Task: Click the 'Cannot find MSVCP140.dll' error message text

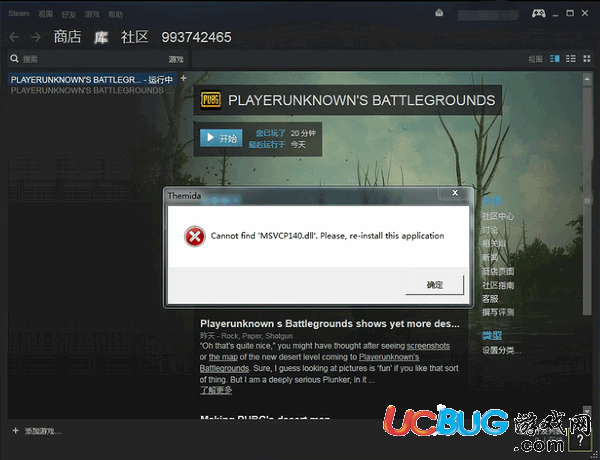Action: (x=328, y=236)
